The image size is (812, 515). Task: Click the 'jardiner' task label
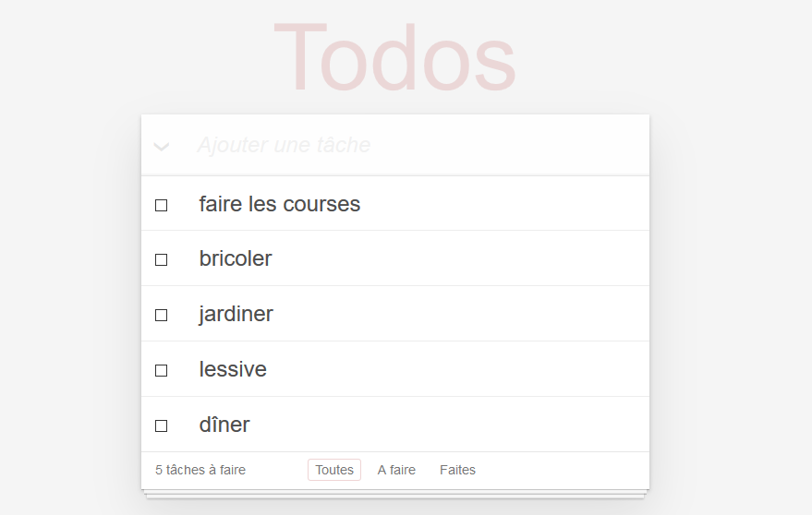236,314
